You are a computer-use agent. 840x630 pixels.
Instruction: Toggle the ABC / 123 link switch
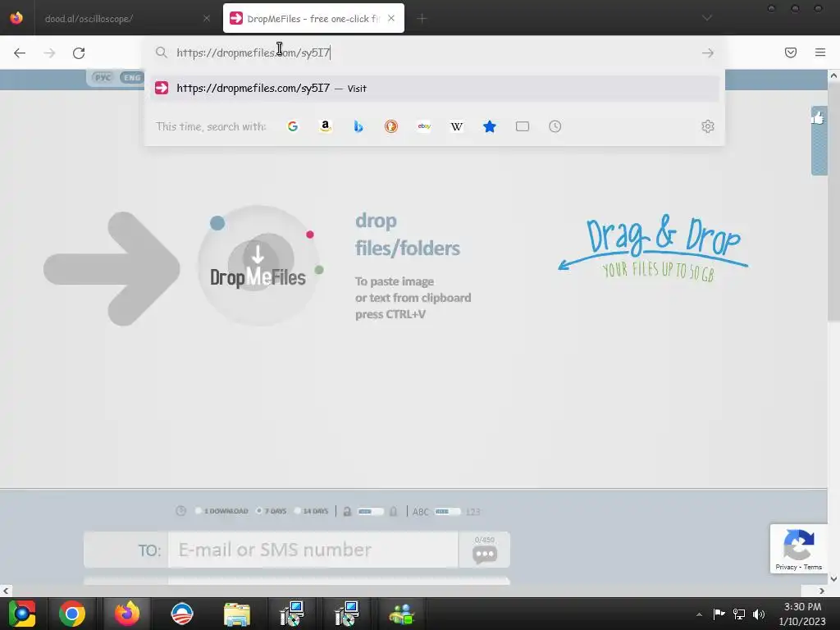pyautogui.click(x=447, y=512)
